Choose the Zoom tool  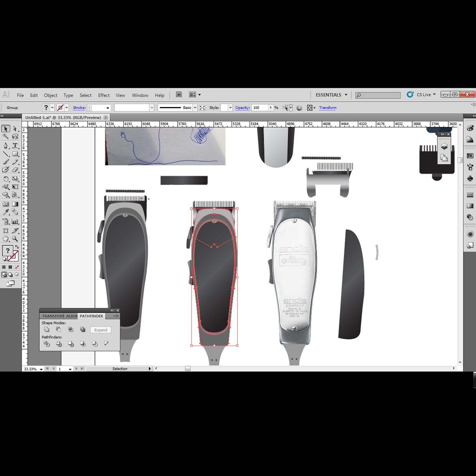(x=15, y=239)
